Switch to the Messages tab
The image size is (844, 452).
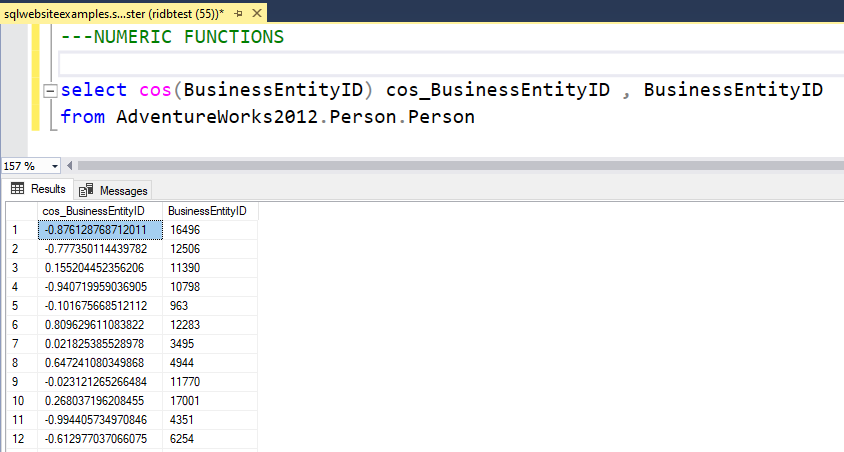(x=113, y=190)
